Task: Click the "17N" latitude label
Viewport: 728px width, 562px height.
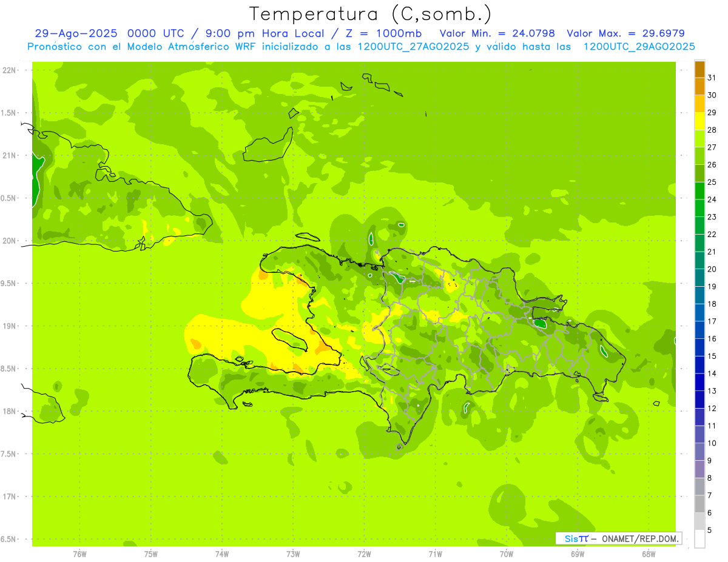Action: 8,497
